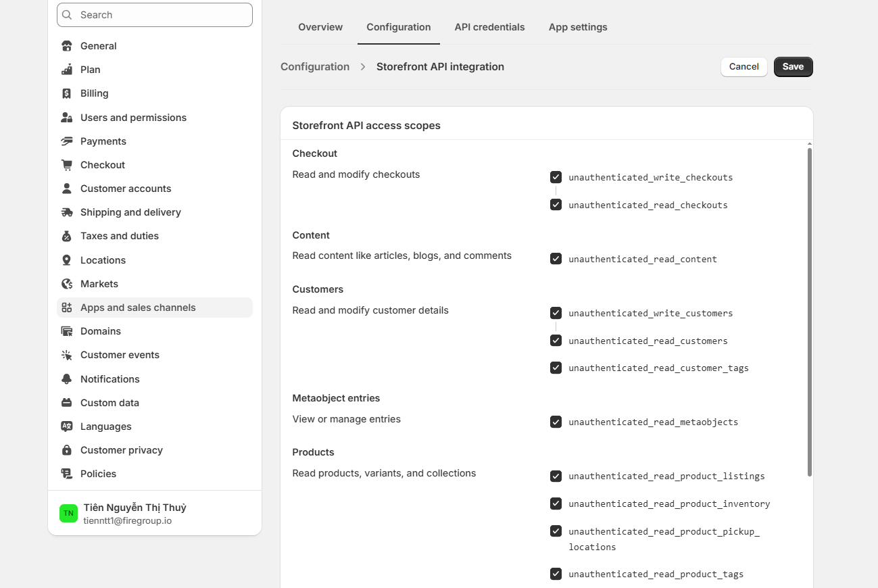The width and height of the screenshot is (878, 588).
Task: Toggle unauthenticated_read_content checkbox
Action: pyautogui.click(x=556, y=259)
